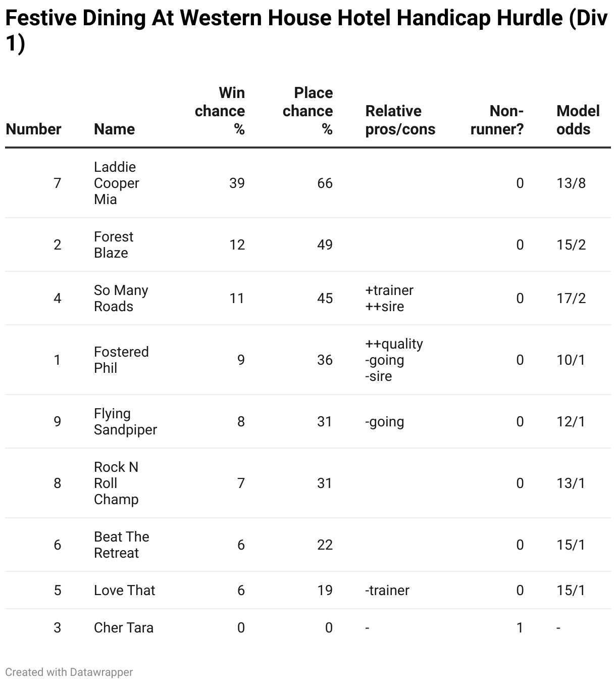616x684 pixels.
Task: Click the Win chance % header
Action: coord(220,111)
